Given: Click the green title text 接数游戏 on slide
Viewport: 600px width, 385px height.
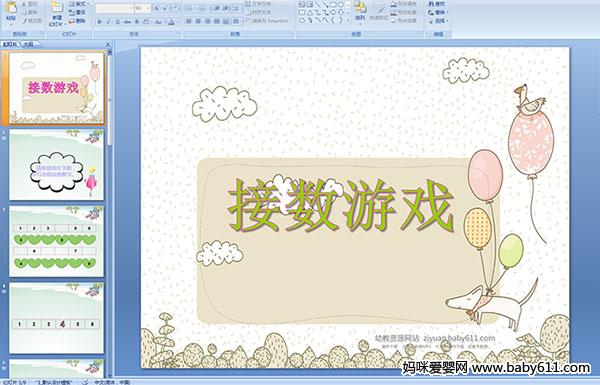Looking at the screenshot, I should point(341,206).
